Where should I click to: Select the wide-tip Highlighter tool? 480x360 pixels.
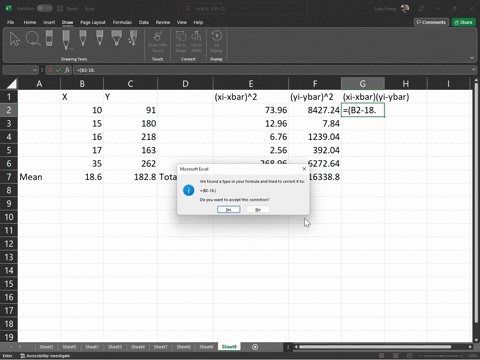tap(116, 38)
